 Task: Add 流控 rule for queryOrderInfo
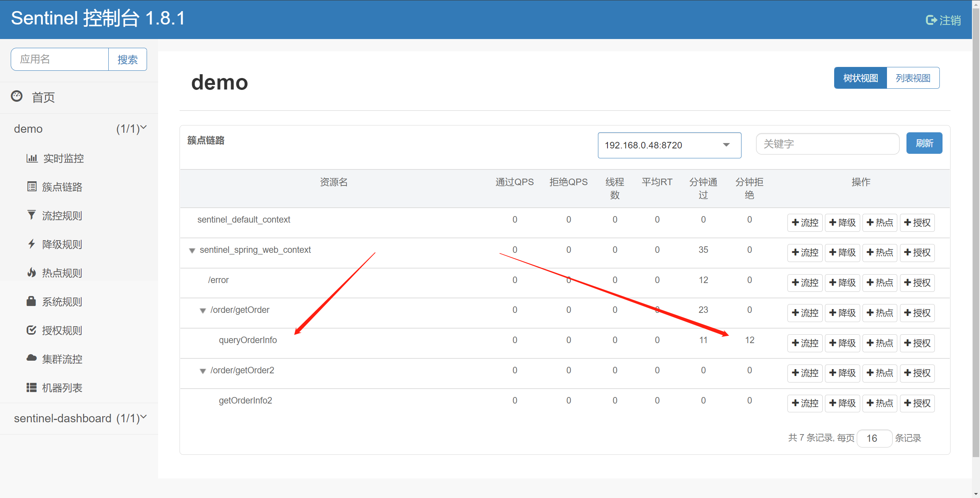pyautogui.click(x=805, y=343)
